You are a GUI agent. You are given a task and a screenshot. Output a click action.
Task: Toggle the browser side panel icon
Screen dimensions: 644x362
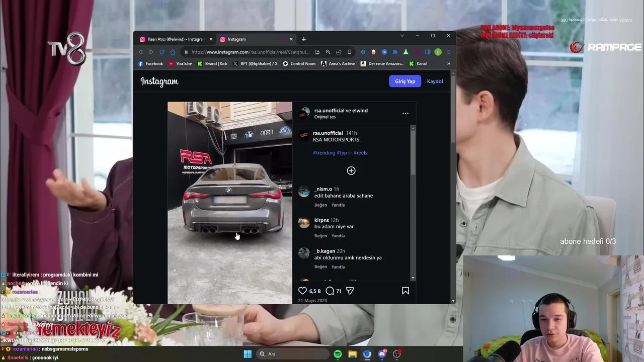(x=427, y=52)
